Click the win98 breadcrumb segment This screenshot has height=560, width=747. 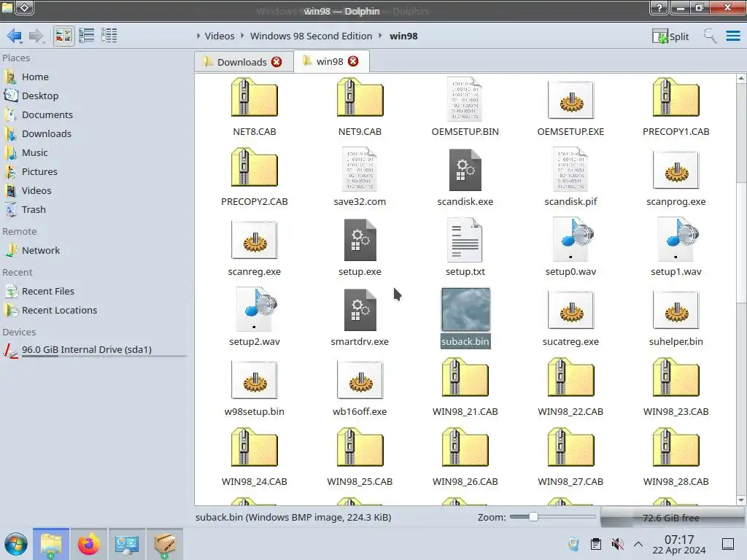pyautogui.click(x=403, y=36)
